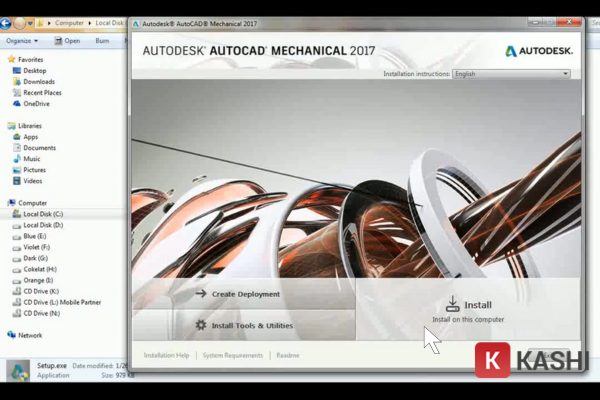Click the Install download icon
The width and height of the screenshot is (600, 400).
coord(452,304)
